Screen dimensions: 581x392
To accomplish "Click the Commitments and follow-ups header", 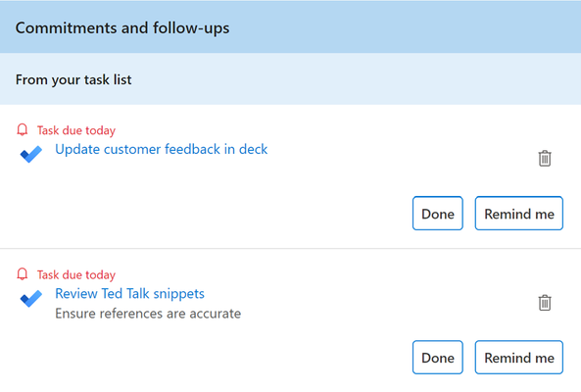I will pyautogui.click(x=122, y=28).
